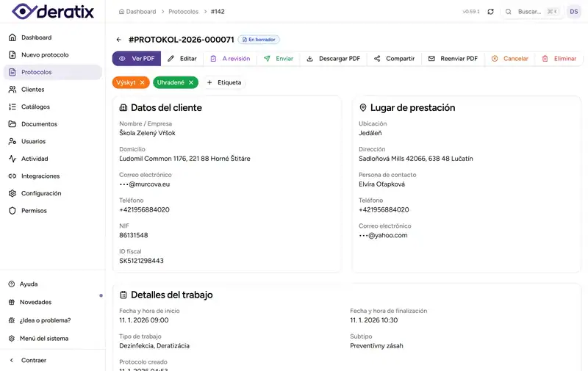
Task: Add a new Etiqueta tag
Action: coord(224,82)
